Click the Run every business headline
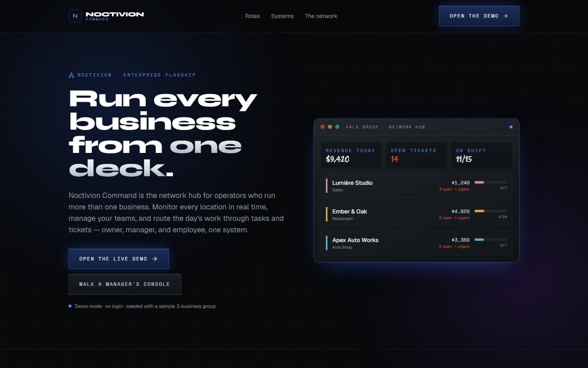588x368 pixels. click(x=163, y=133)
